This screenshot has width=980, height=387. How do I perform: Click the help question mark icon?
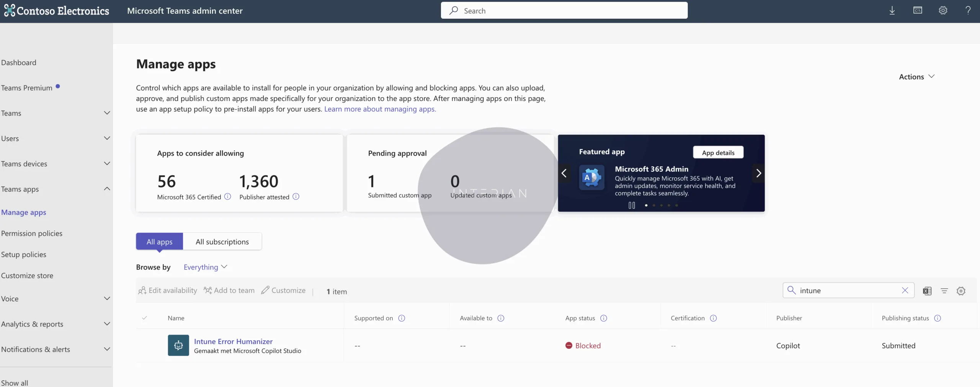pyautogui.click(x=968, y=11)
